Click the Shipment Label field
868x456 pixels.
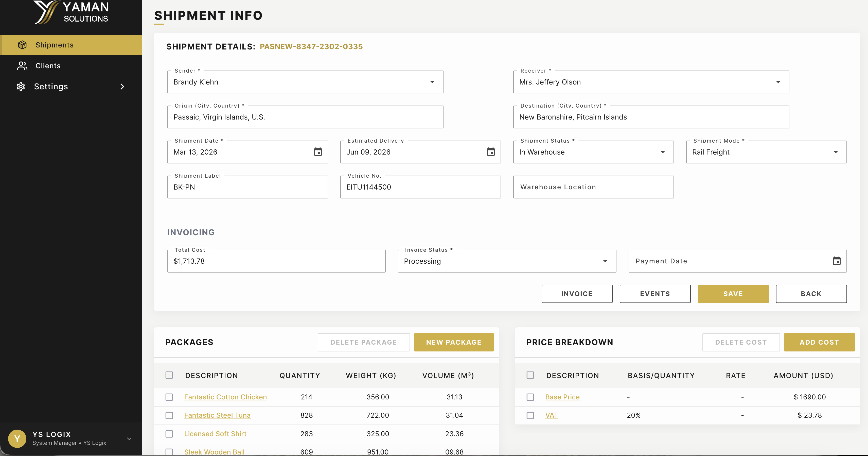point(248,187)
